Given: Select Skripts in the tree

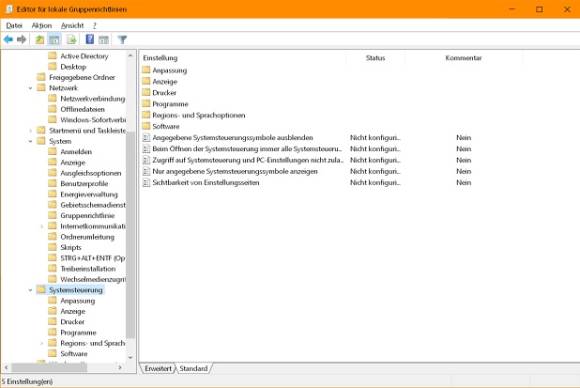Looking at the screenshot, I should (x=71, y=247).
